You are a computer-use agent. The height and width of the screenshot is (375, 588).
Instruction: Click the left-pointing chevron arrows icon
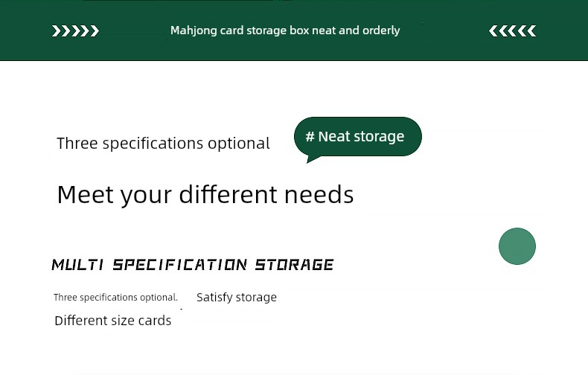[x=513, y=31]
